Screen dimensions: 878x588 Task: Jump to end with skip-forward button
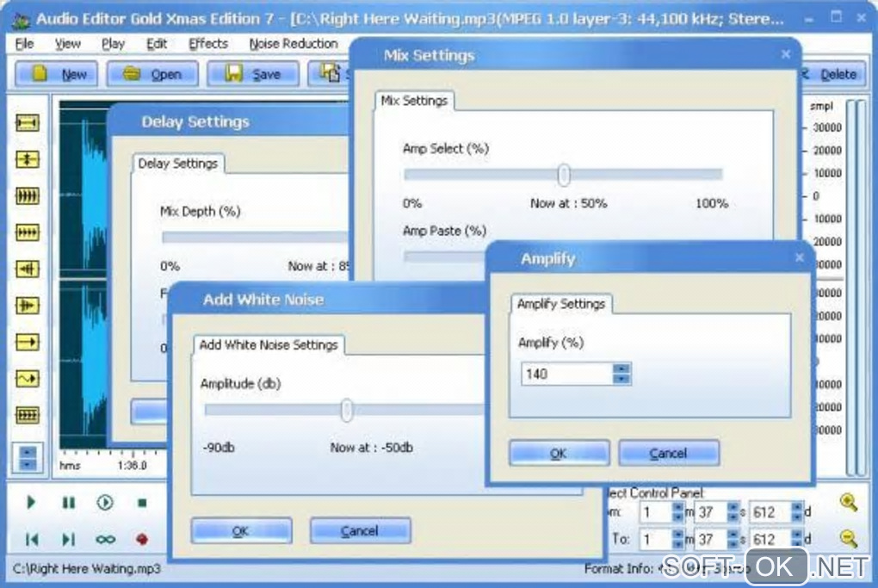point(68,539)
